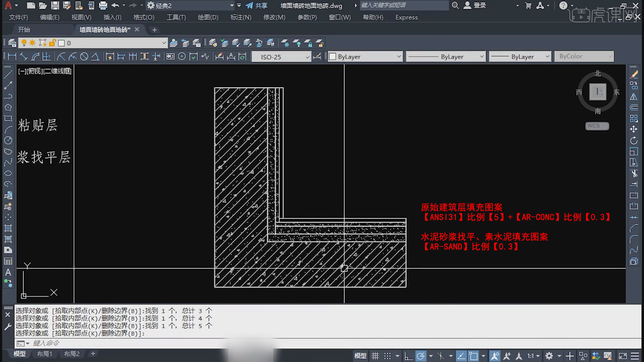Select the Rotate tool in modify toolbar
This screenshot has width=644, height=362.
pyautogui.click(x=634, y=140)
